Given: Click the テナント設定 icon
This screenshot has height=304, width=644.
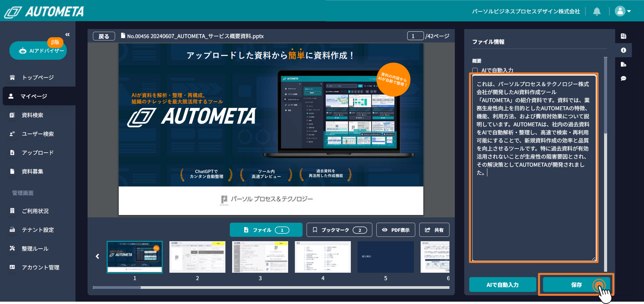Looking at the screenshot, I should [12, 229].
